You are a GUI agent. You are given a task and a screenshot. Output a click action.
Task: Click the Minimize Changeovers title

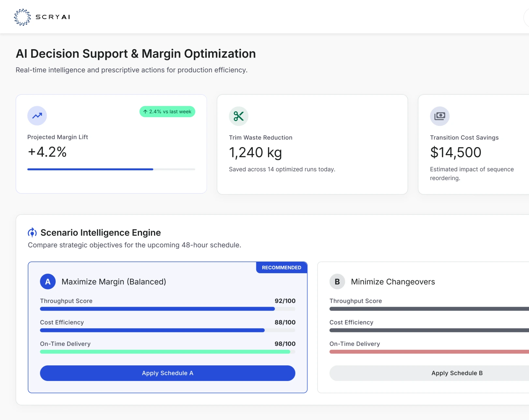(x=393, y=282)
